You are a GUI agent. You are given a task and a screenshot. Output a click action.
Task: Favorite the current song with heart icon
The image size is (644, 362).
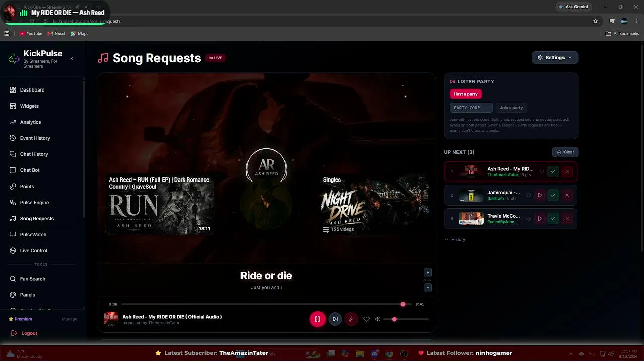[366, 319]
